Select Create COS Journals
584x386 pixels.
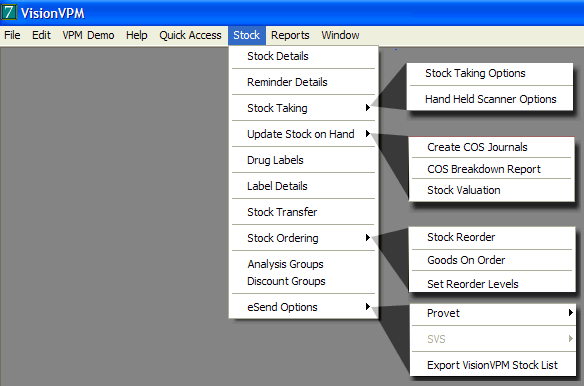[492, 147]
